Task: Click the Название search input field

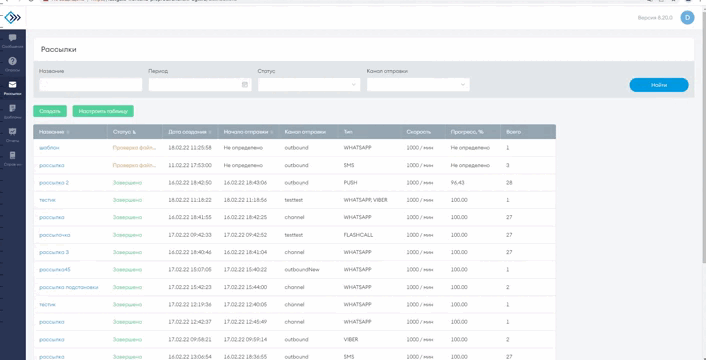Action: (91, 85)
